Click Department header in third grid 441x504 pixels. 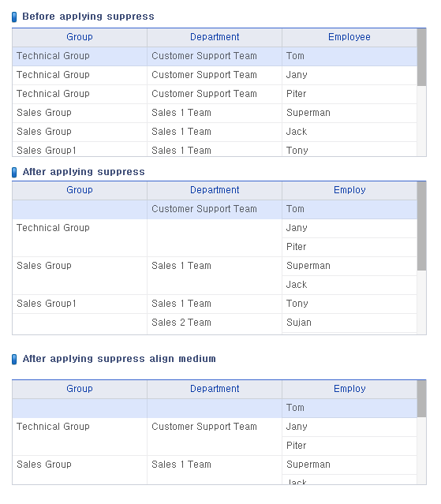(x=215, y=389)
